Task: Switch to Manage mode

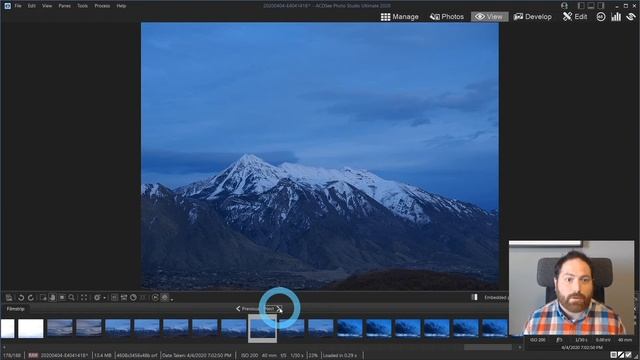Action: [400, 17]
